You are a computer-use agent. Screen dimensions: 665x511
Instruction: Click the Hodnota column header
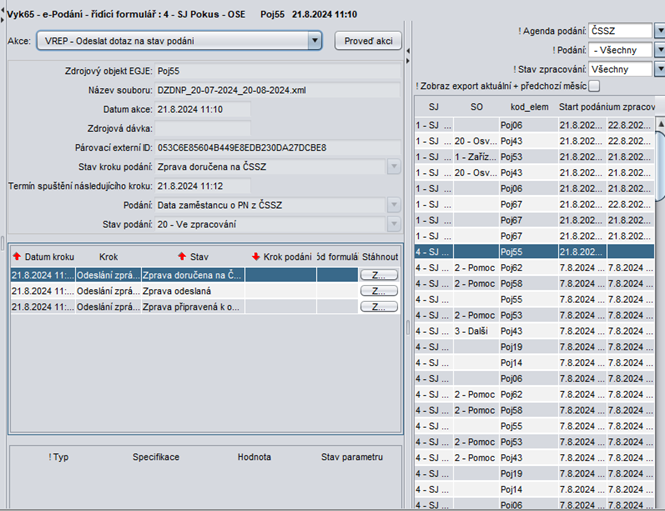tap(254, 457)
